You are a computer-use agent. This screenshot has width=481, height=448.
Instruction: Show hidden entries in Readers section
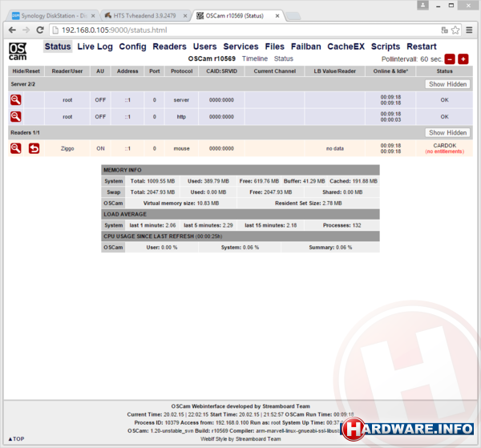pos(447,132)
